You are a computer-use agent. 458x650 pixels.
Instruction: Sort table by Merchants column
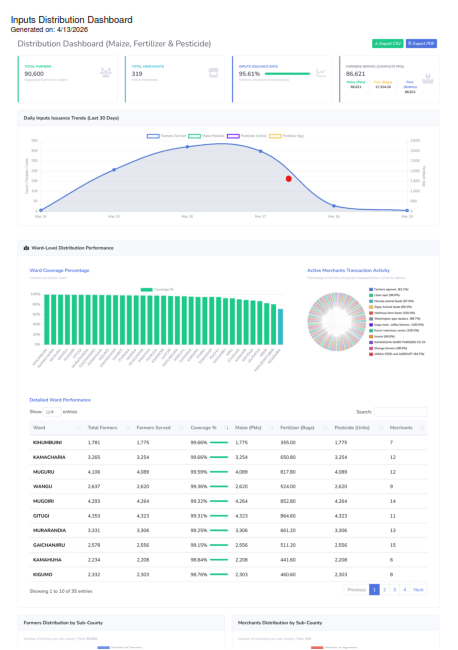pos(407,427)
